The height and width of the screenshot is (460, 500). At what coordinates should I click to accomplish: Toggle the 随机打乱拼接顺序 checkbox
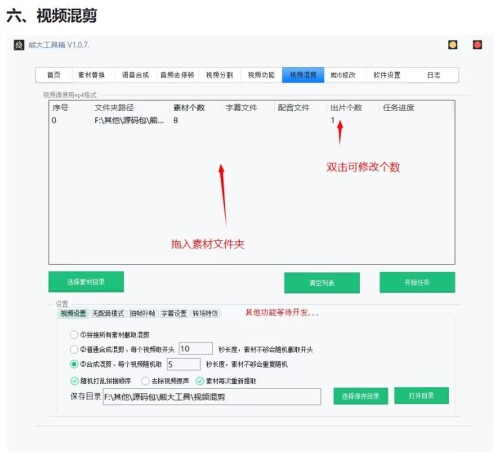point(74,381)
